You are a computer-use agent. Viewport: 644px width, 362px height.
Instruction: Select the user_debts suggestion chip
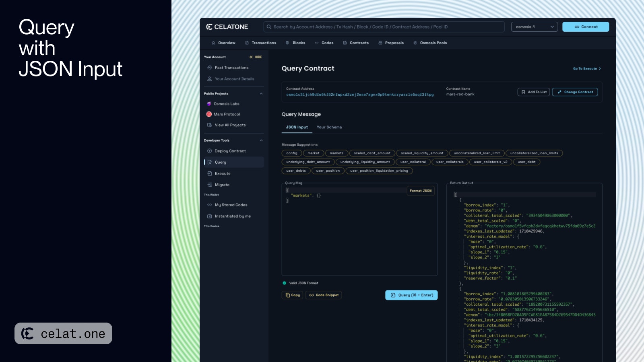pyautogui.click(x=296, y=171)
